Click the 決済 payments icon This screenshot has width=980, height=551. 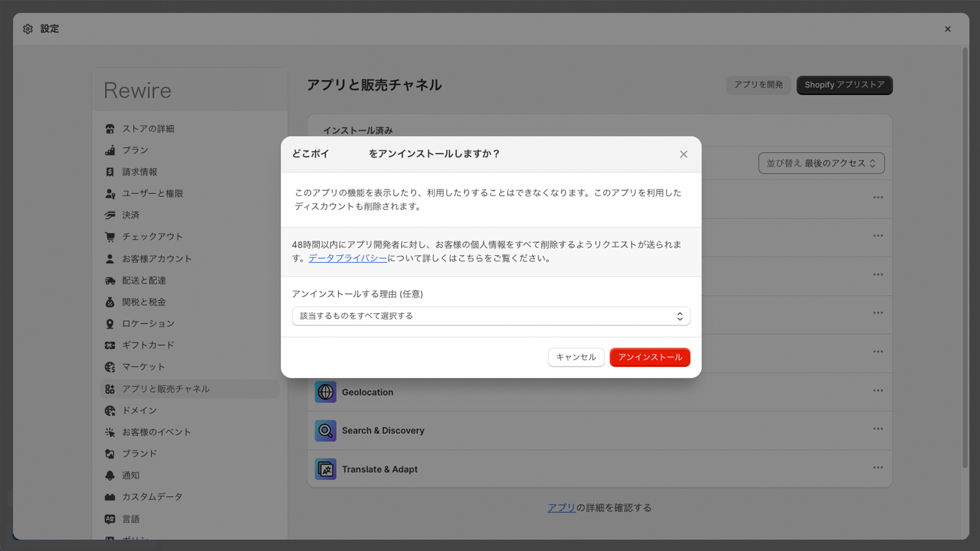[110, 215]
